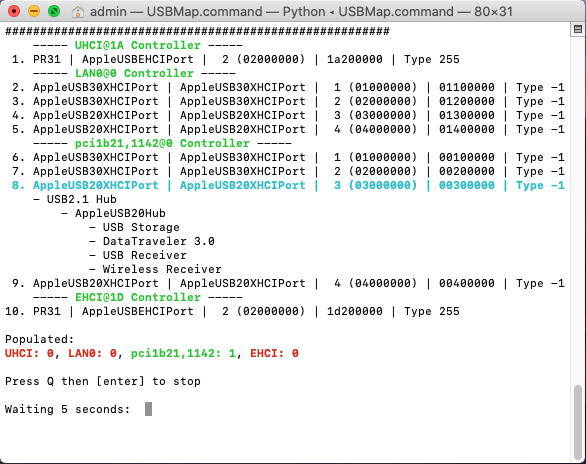Image resolution: width=586 pixels, height=464 pixels.
Task: Click the highlighted port 8 AppleUSB20XHCIPort line
Action: pos(288,185)
